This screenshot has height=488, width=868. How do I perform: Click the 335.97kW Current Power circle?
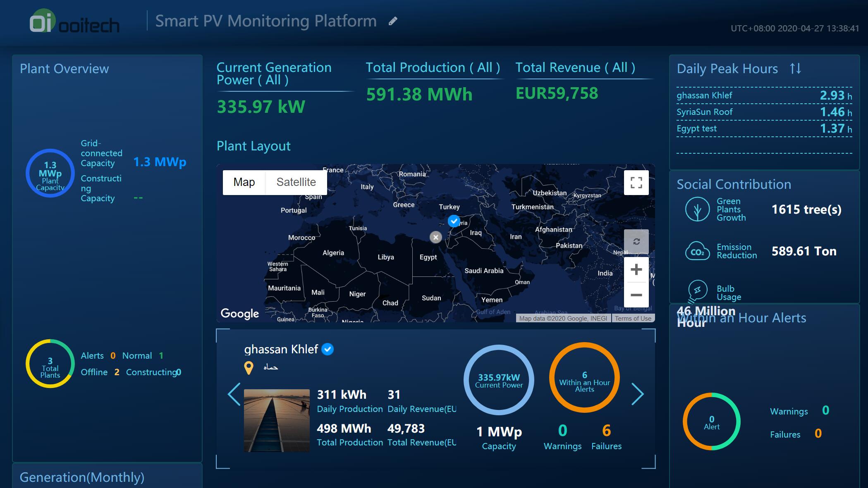(x=499, y=380)
